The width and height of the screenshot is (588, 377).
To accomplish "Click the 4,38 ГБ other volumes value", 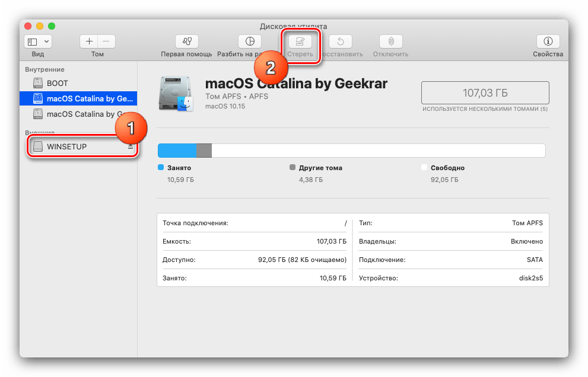I will [310, 180].
